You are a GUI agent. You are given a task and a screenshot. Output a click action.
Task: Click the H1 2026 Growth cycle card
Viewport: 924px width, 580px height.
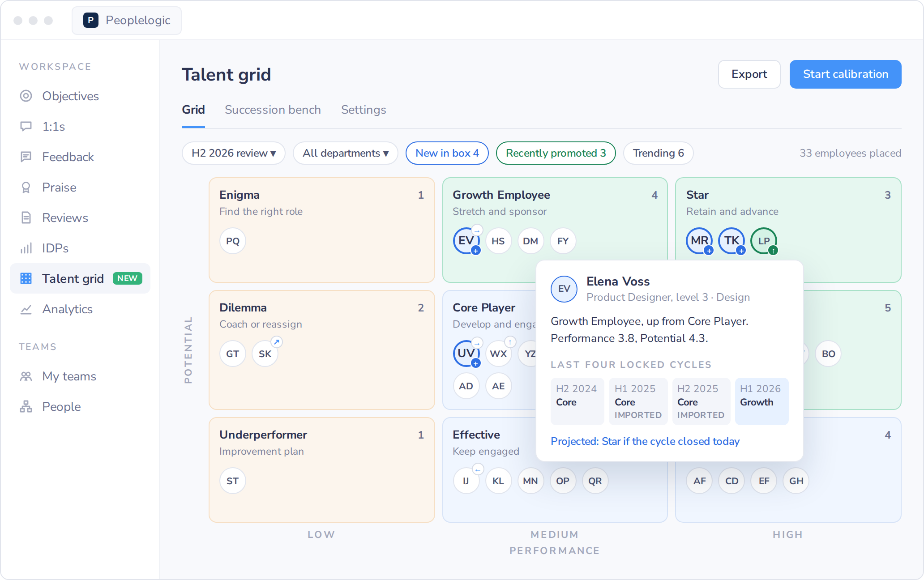[x=761, y=401]
